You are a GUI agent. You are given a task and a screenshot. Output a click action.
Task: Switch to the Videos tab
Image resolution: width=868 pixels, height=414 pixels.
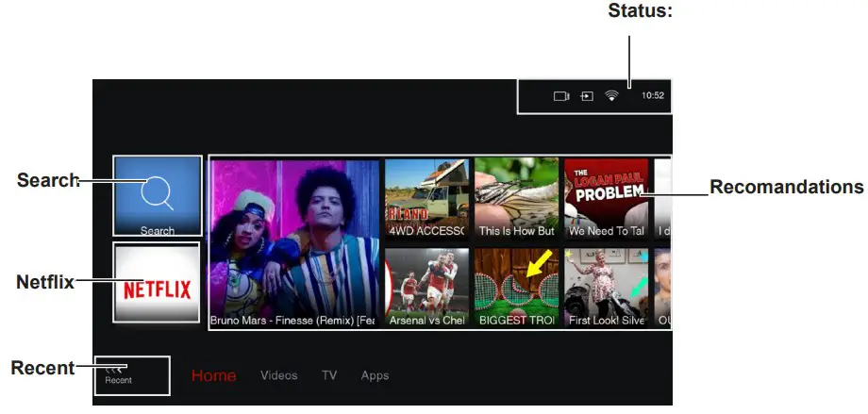tap(279, 375)
